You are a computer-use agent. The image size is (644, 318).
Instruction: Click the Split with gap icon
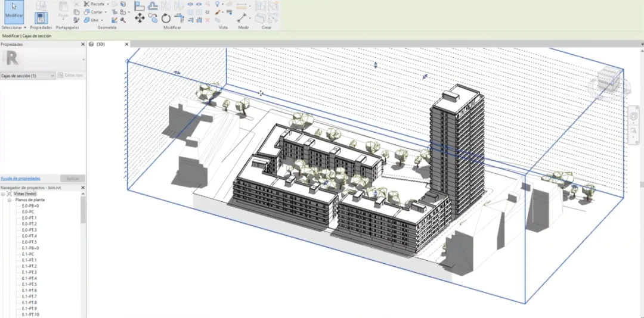(199, 4)
